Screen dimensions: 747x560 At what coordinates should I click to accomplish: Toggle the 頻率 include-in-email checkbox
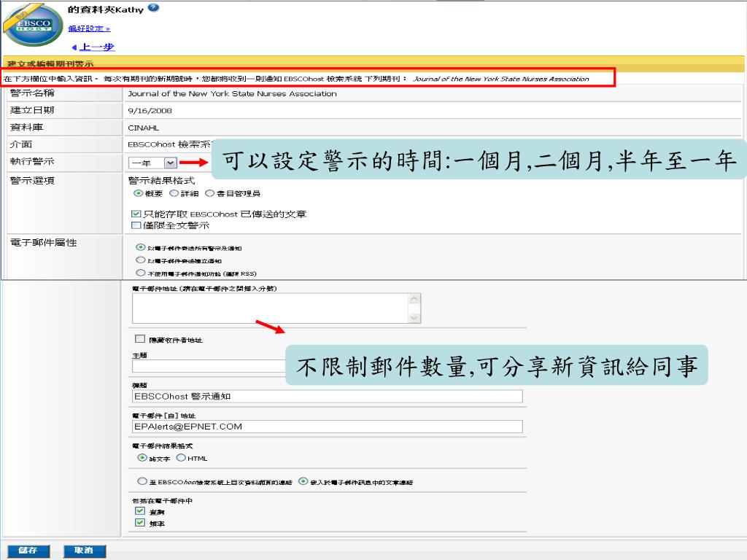[x=139, y=522]
